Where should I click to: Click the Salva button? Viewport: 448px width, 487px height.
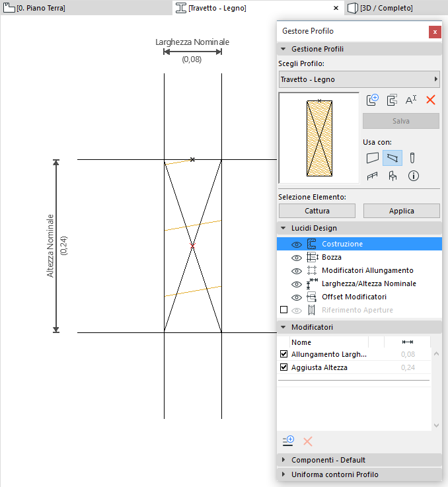[401, 121]
